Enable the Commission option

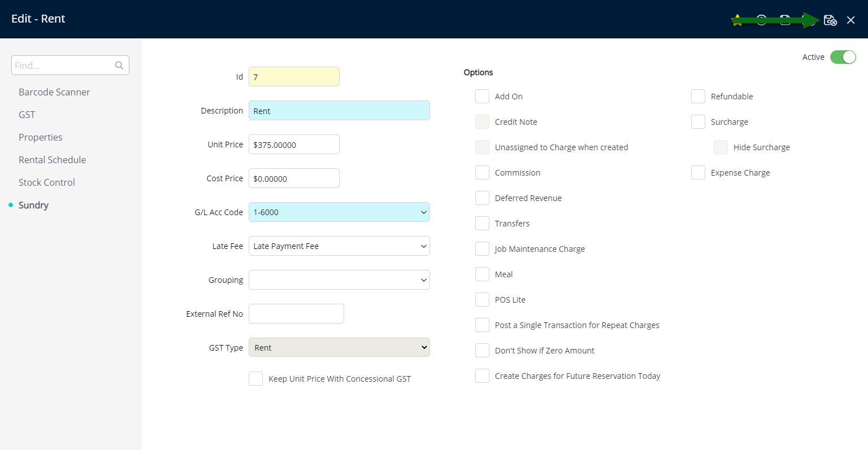[x=482, y=173]
